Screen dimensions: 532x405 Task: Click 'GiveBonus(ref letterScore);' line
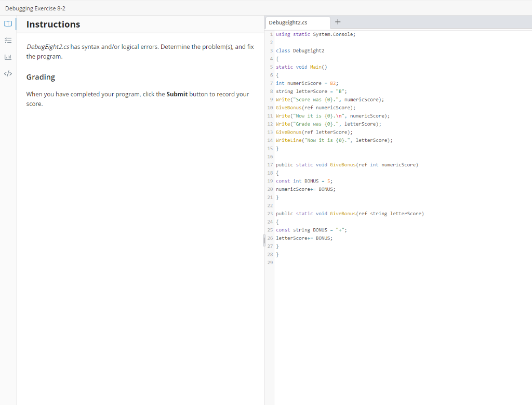click(x=314, y=132)
